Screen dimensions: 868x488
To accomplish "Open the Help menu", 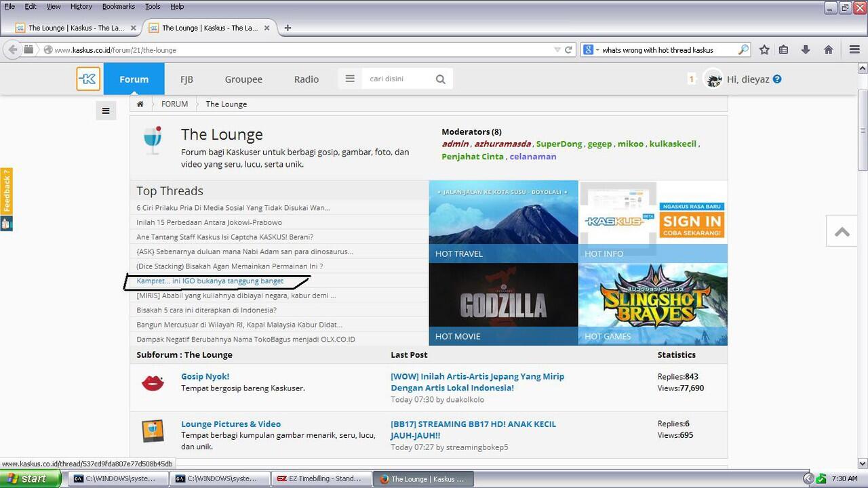I will (177, 6).
